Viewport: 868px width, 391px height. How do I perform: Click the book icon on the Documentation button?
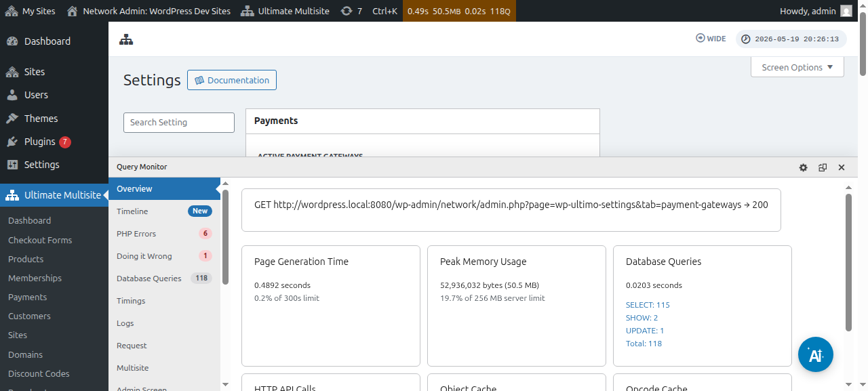(199, 80)
